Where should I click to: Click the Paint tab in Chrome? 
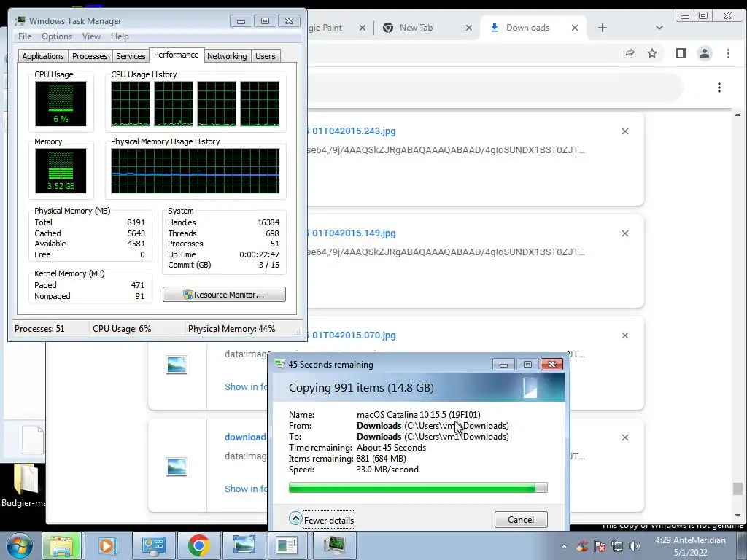click(325, 28)
